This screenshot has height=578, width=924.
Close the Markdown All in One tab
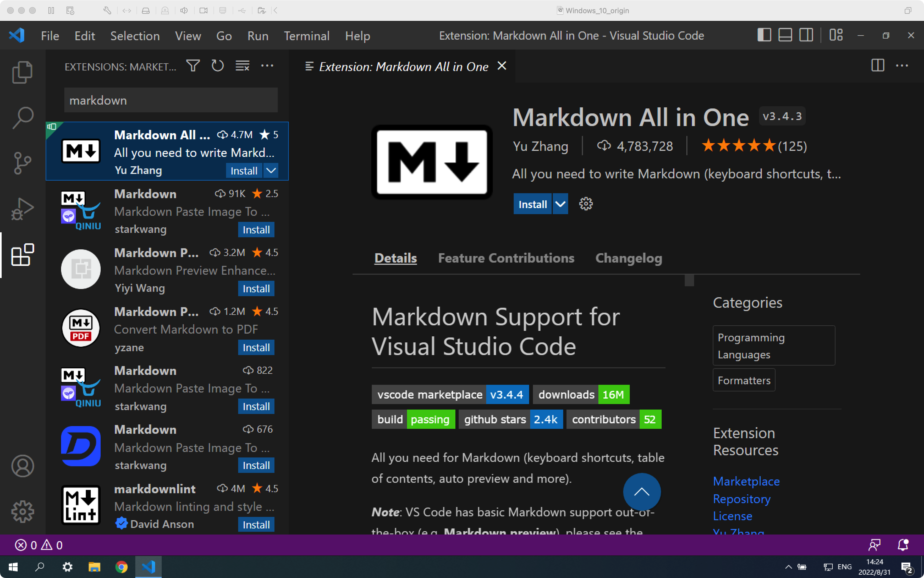(x=502, y=66)
